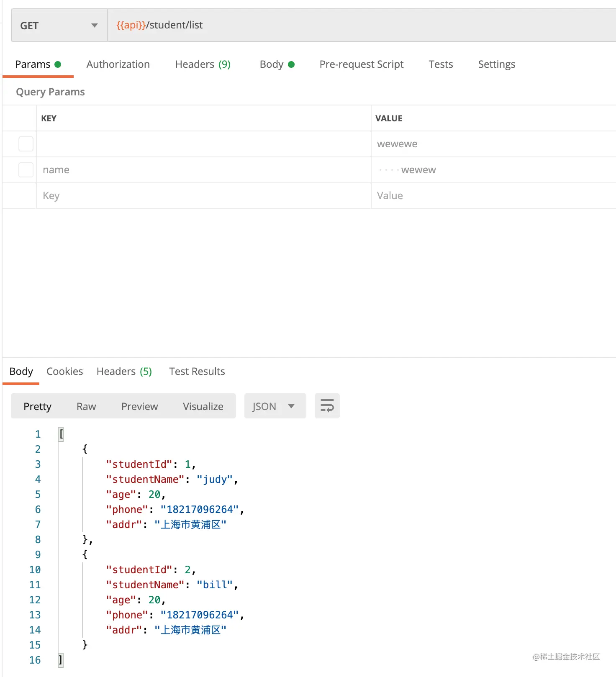The image size is (616, 677).
Task: Switch to the Params tab
Action: tap(38, 64)
